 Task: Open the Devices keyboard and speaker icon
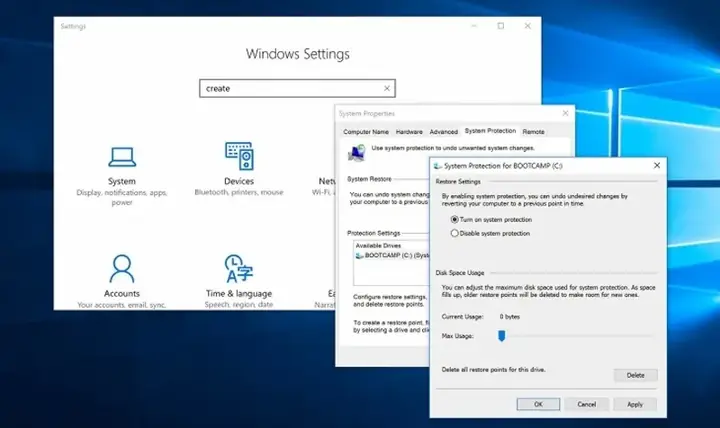pyautogui.click(x=239, y=156)
